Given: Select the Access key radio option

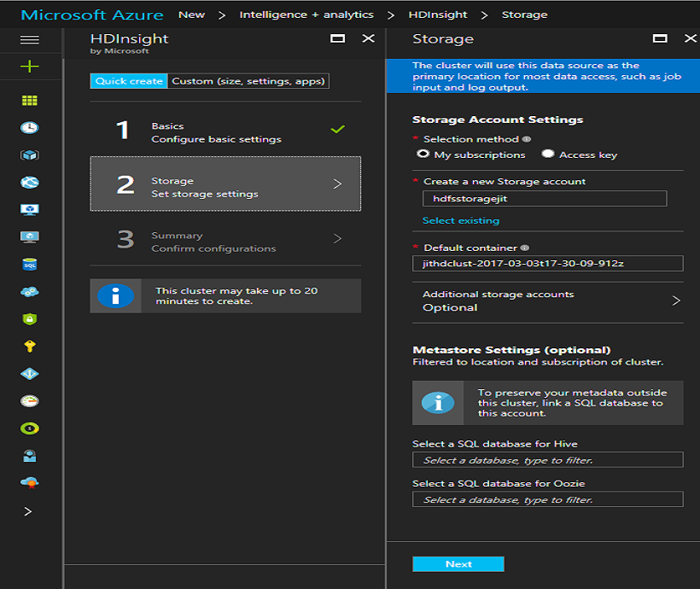Looking at the screenshot, I should pyautogui.click(x=547, y=155).
